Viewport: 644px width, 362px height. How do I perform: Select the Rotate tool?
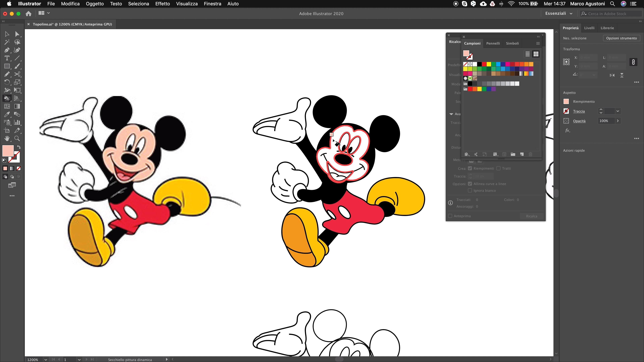[7, 82]
